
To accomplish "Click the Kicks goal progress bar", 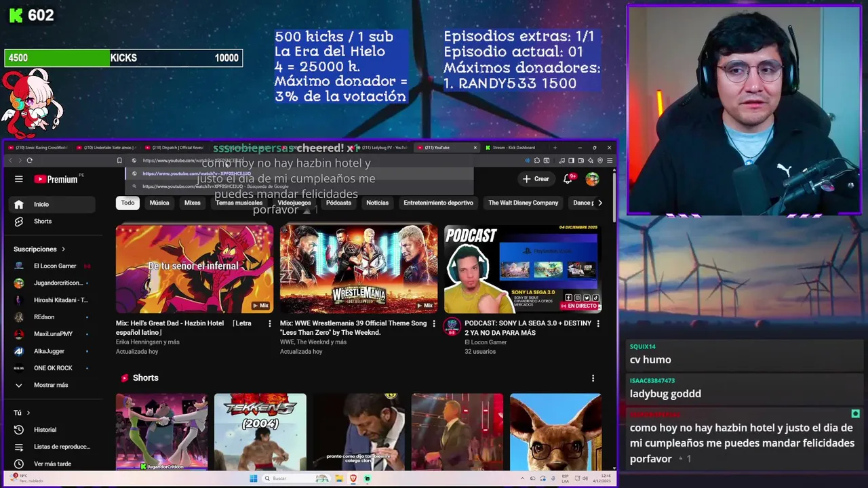I will (x=123, y=58).
